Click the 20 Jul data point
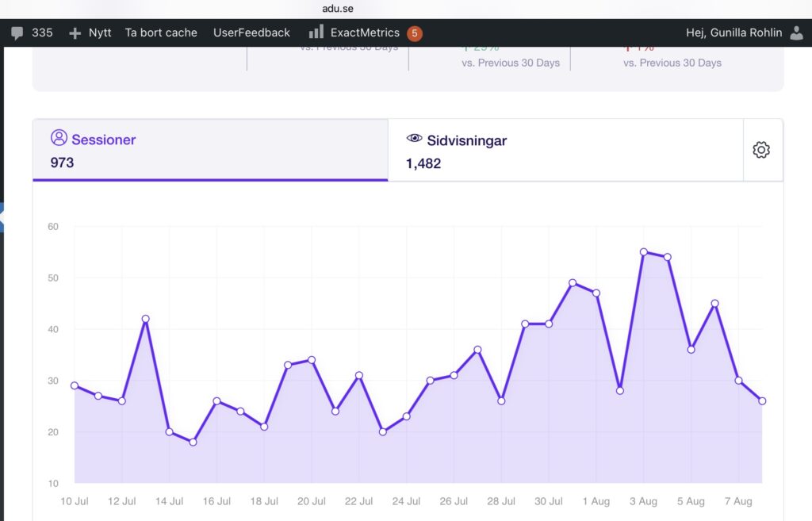The width and height of the screenshot is (812, 521). [312, 360]
